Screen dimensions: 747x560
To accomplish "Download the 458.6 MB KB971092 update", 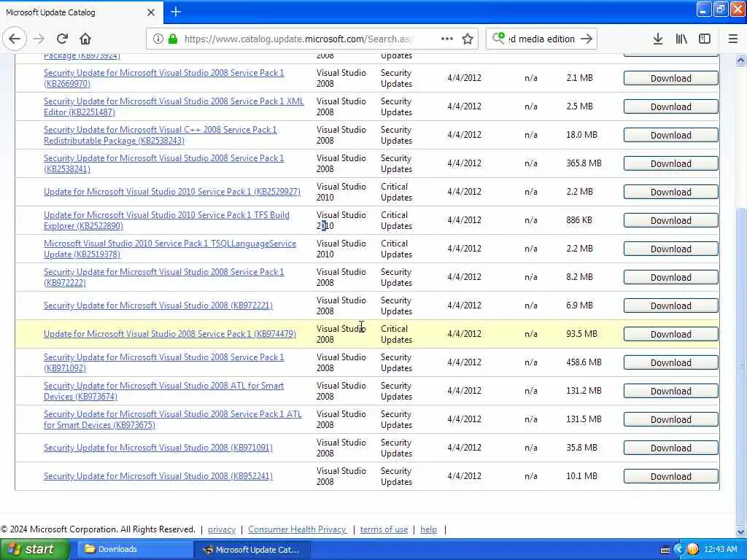I will (671, 362).
